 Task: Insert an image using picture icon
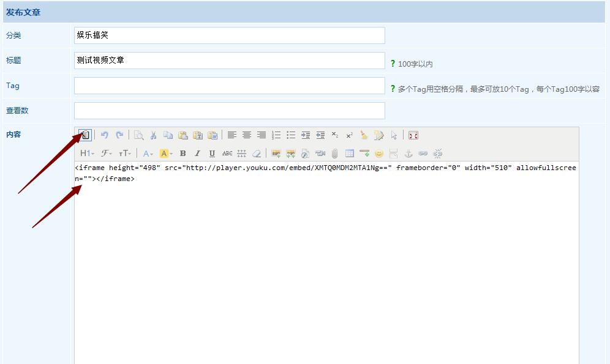click(276, 154)
